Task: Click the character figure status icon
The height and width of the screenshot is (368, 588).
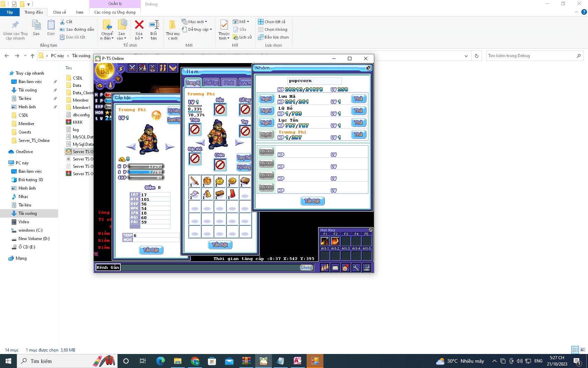Action: click(x=110, y=85)
